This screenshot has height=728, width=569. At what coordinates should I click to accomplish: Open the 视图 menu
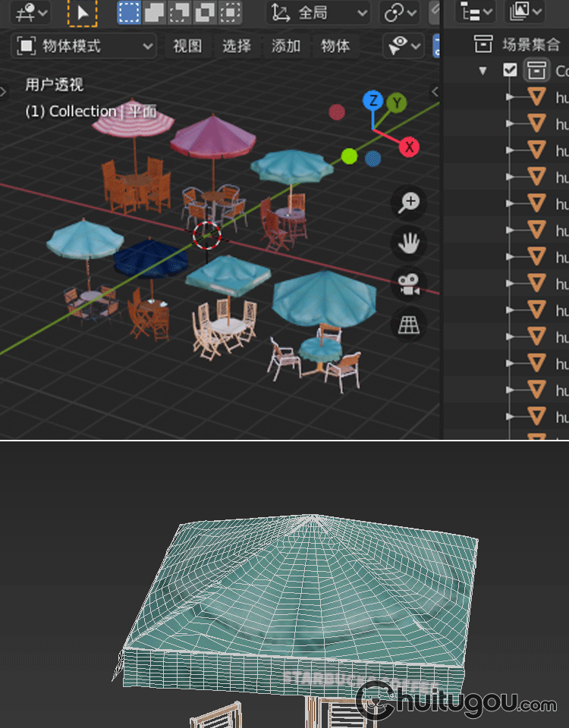[x=187, y=46]
